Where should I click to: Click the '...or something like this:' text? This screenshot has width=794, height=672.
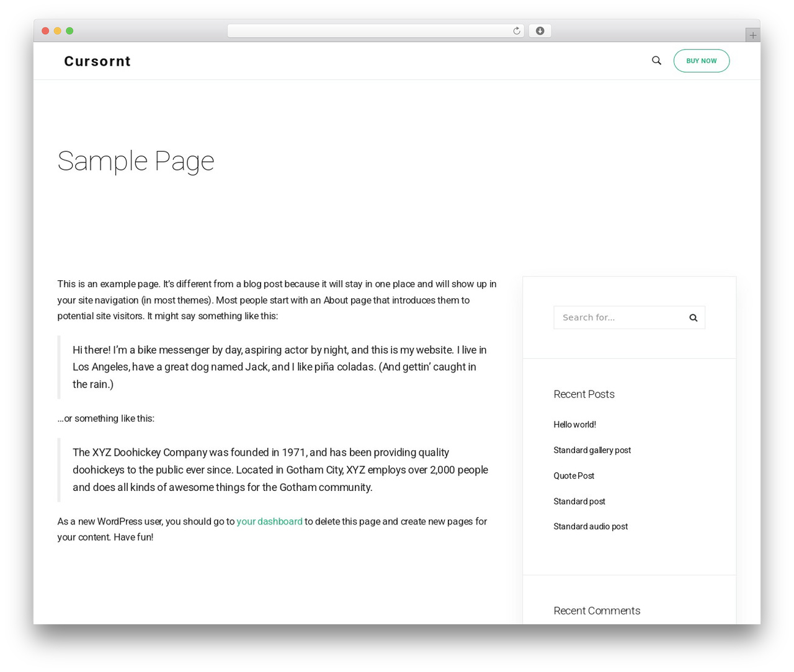[106, 418]
